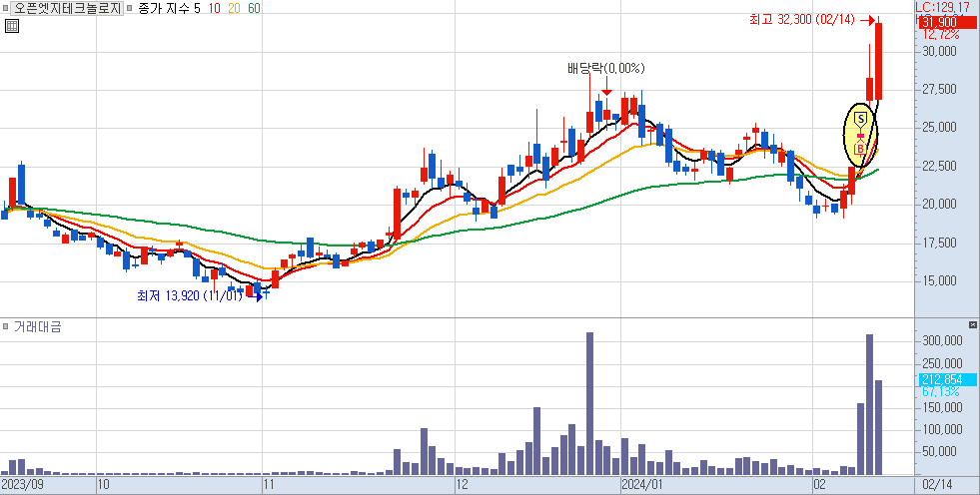Click the 10 month label on date axis
This screenshot has width=980, height=495.
[x=104, y=485]
